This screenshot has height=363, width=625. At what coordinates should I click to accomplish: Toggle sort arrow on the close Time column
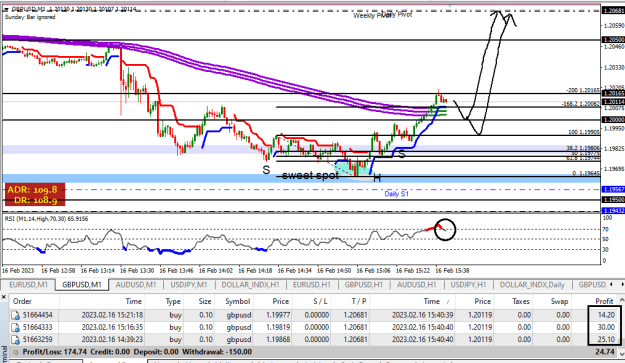[x=449, y=302]
